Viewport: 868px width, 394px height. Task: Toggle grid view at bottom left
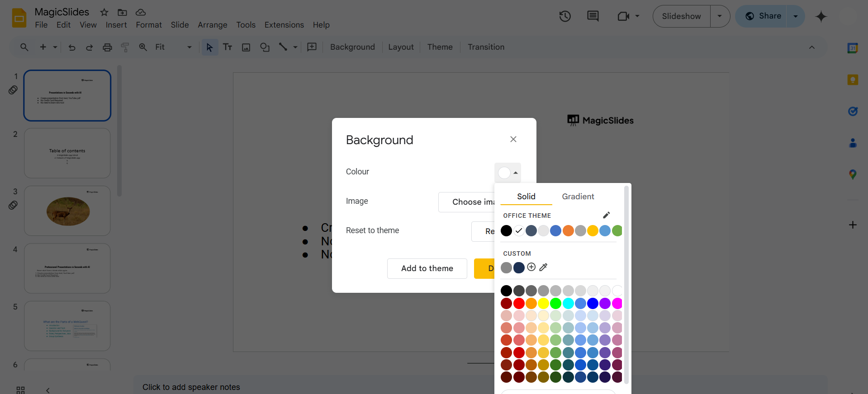(20, 390)
